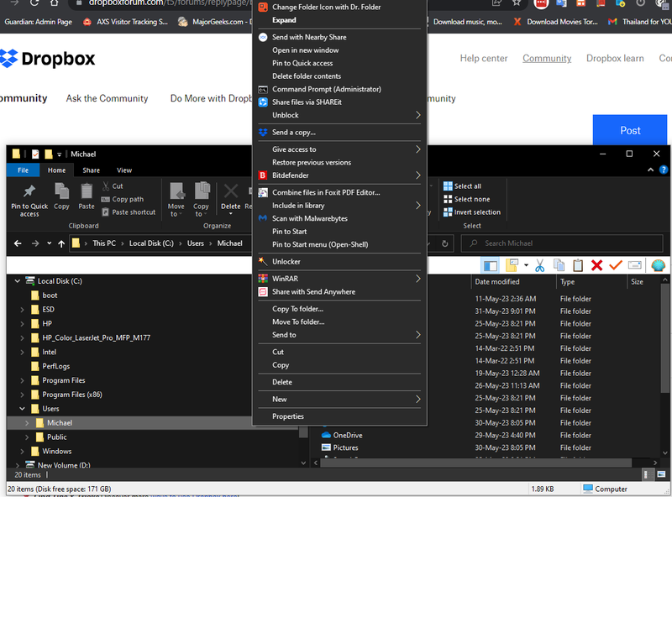This screenshot has height=638, width=672.
Task: Expand the WinRAR submenu
Action: point(339,279)
